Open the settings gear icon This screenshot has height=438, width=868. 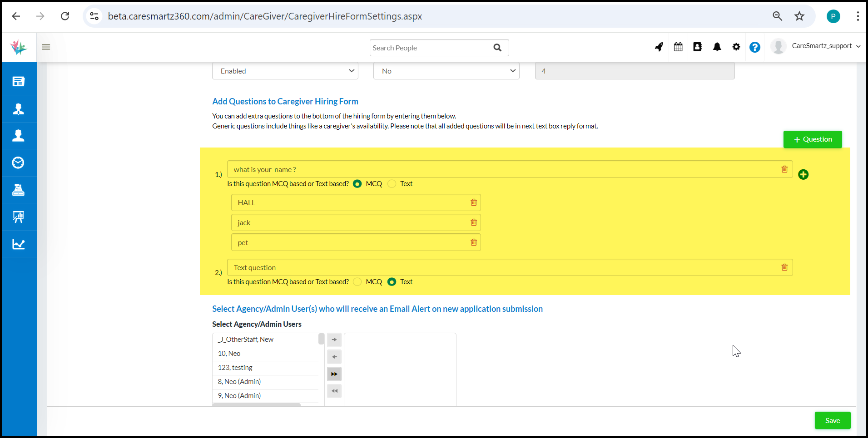(x=736, y=47)
